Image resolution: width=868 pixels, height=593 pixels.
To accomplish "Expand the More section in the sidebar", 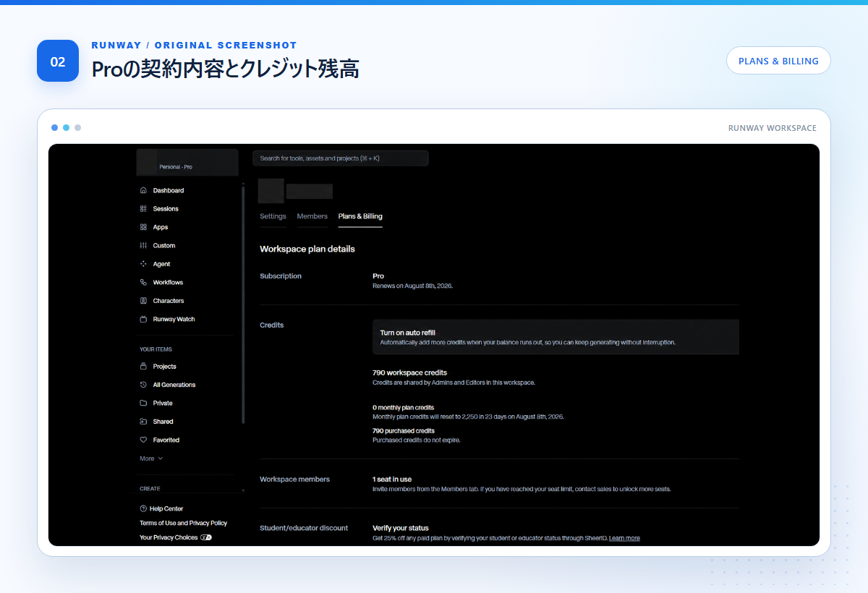I will click(x=151, y=458).
